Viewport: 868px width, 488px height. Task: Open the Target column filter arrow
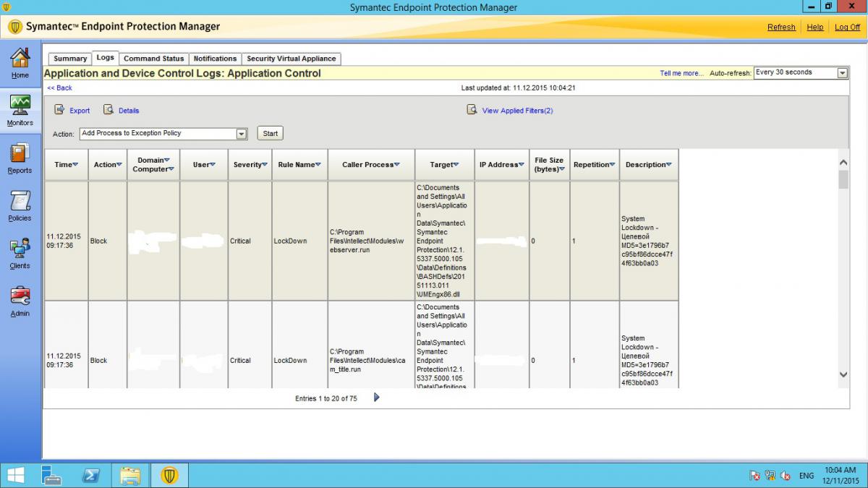tap(456, 164)
